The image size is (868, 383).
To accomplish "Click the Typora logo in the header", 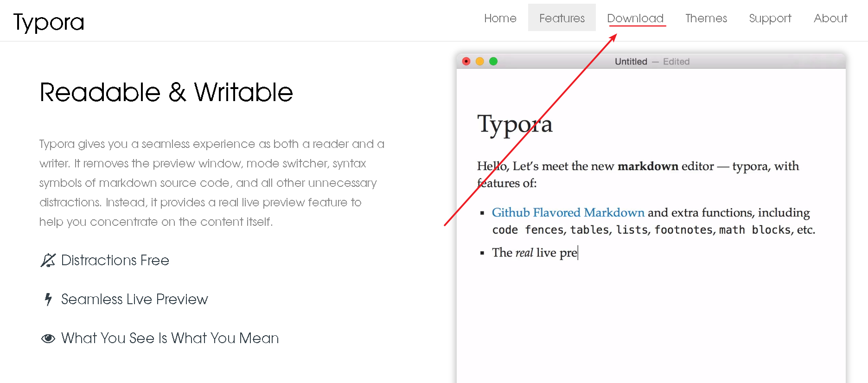I will tap(49, 22).
